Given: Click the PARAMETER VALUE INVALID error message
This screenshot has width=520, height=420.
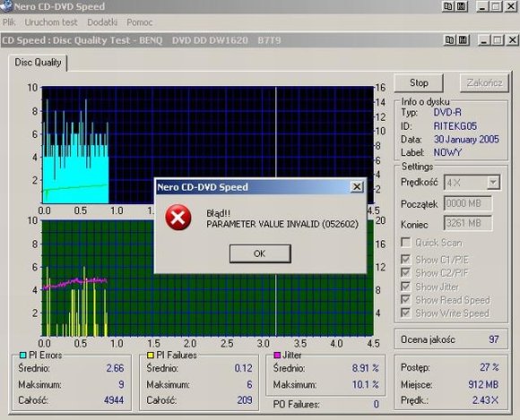Looking at the screenshot, I should pos(282,224).
